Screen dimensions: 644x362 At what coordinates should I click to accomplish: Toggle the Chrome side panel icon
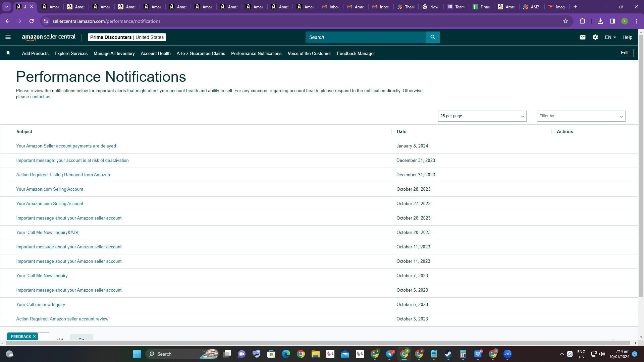(x=612, y=21)
